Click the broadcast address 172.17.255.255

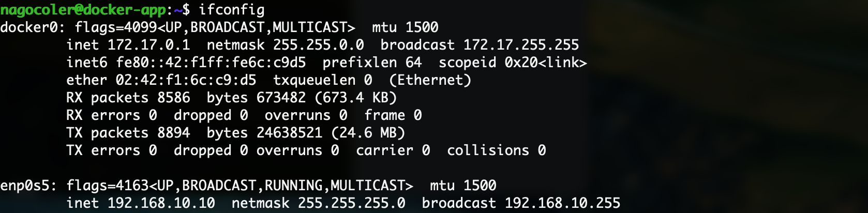(521, 45)
